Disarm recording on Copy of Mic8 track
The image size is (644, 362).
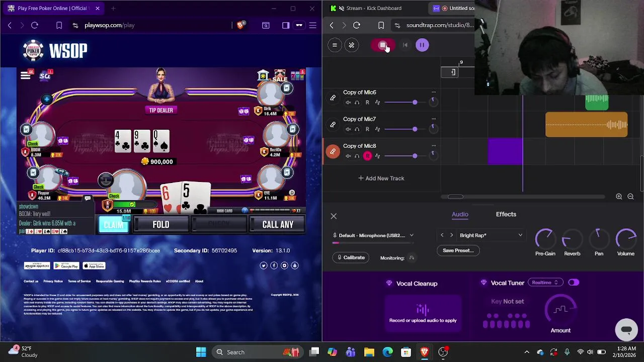[x=367, y=156]
